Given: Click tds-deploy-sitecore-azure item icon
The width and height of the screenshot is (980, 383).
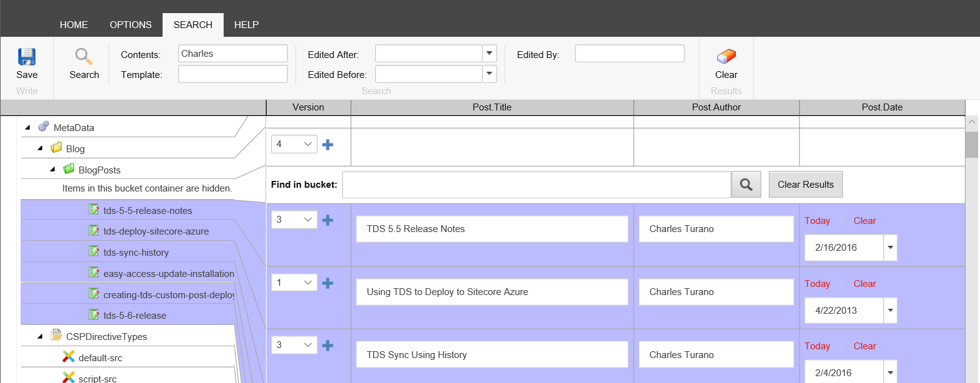Looking at the screenshot, I should click(94, 231).
